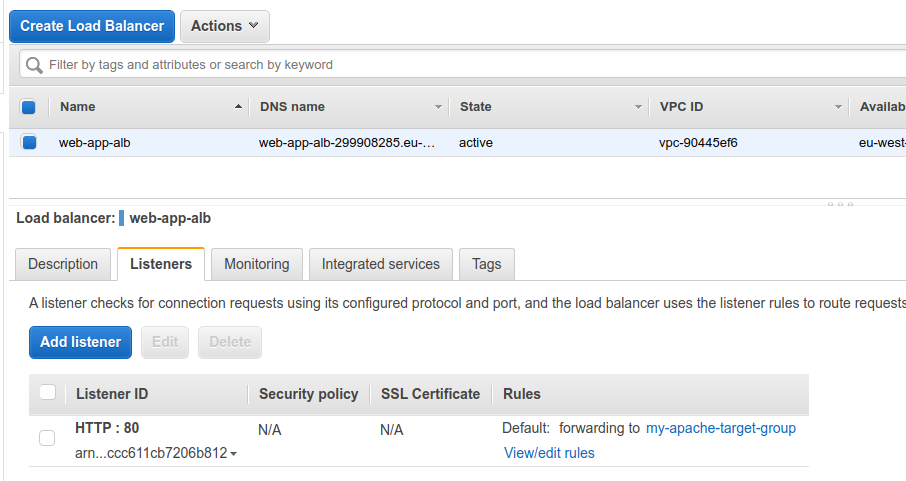The height and width of the screenshot is (481, 906).
Task: Click the Add listener button
Action: point(80,342)
